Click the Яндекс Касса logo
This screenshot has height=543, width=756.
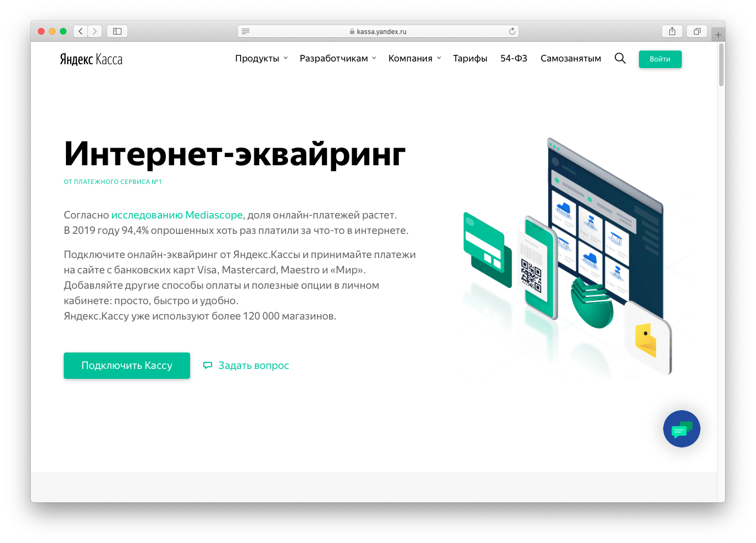91,59
